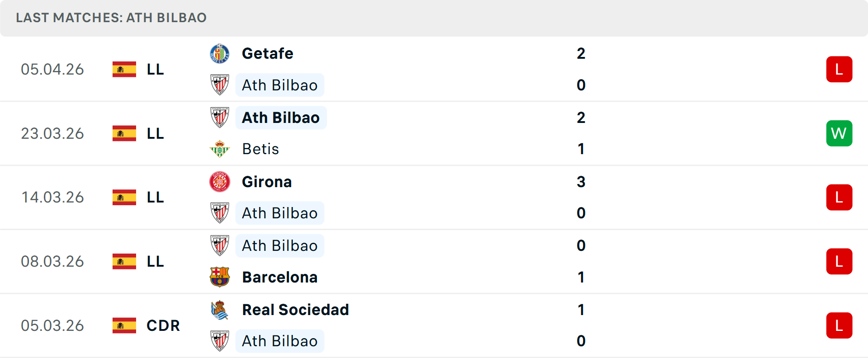
Task: Click the Betis club crest
Action: tap(220, 149)
